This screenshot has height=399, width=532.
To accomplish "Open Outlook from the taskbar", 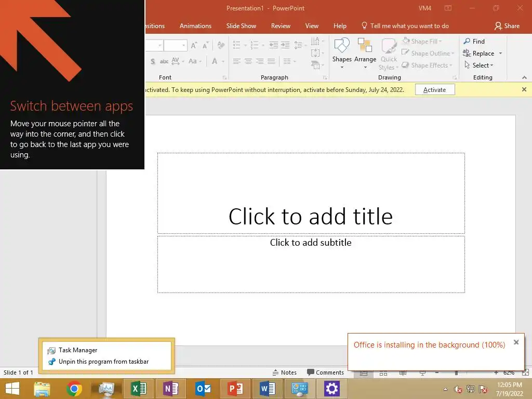I will tap(203, 389).
